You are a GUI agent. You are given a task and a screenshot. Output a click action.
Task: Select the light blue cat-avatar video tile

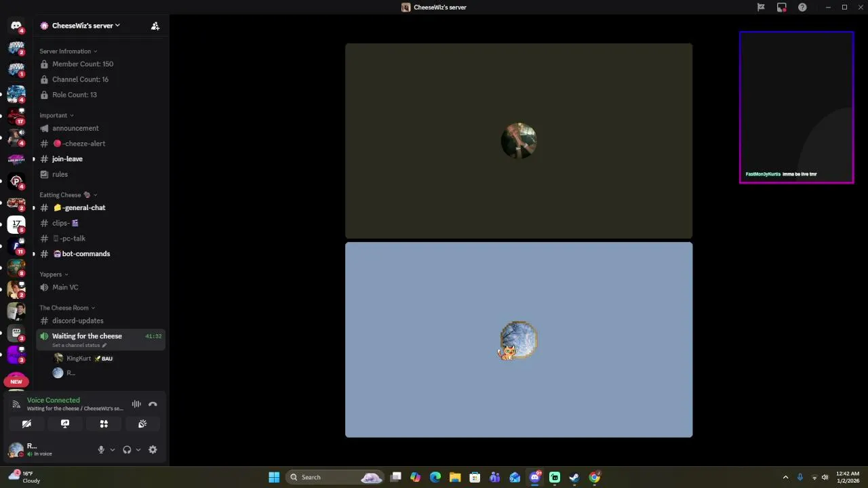(x=519, y=340)
